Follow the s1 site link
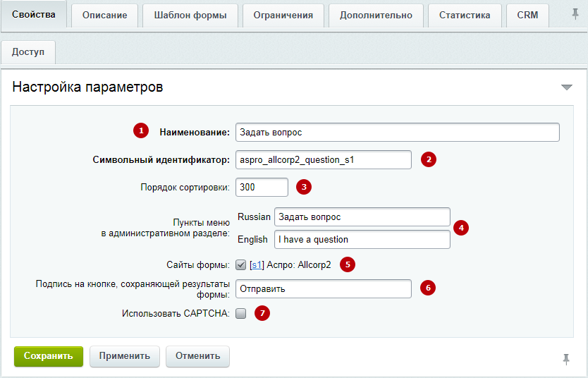Screen dimensions: 588x378 [257, 265]
